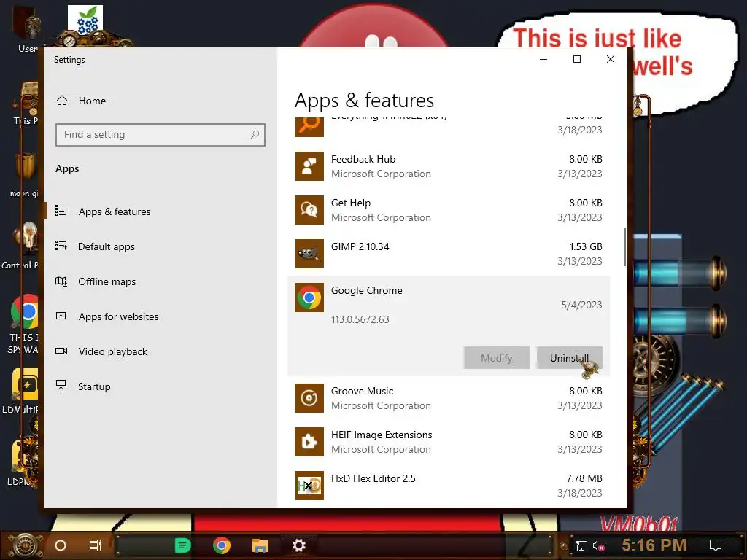Select the Apps for websites sidebar icon
The image size is (747, 560).
tap(61, 316)
